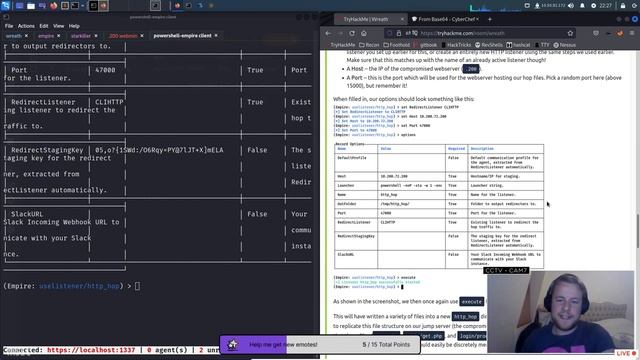The width and height of the screenshot is (640, 360).
Task: Open the Actions menu in the terminal
Action: coord(26,26)
